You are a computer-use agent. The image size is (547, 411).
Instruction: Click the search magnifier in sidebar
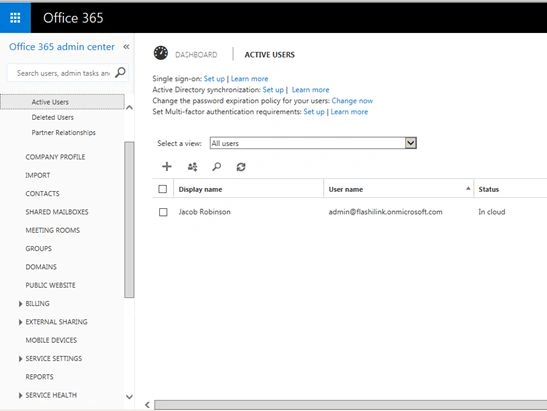pos(120,73)
